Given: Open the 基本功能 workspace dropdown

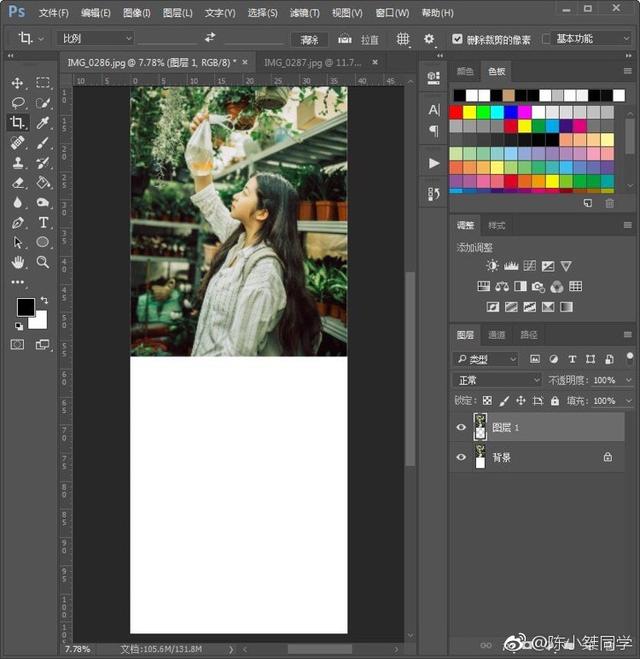Looking at the screenshot, I should pyautogui.click(x=588, y=39).
